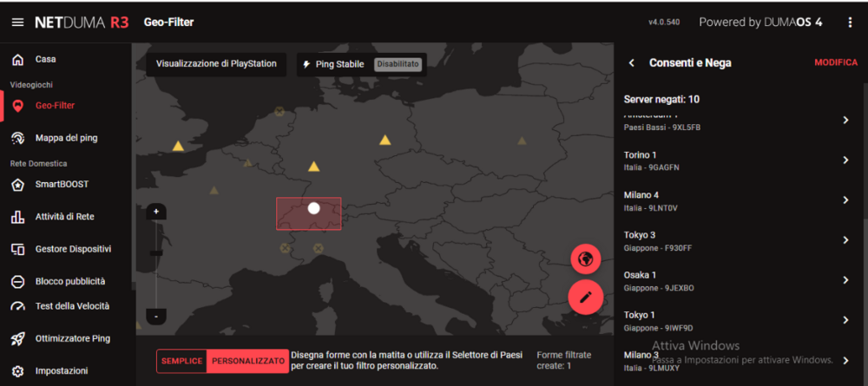Screen dimensions: 868x386
Task: Click the Ottimizzatore Ping rocket icon
Action: pos(17,338)
